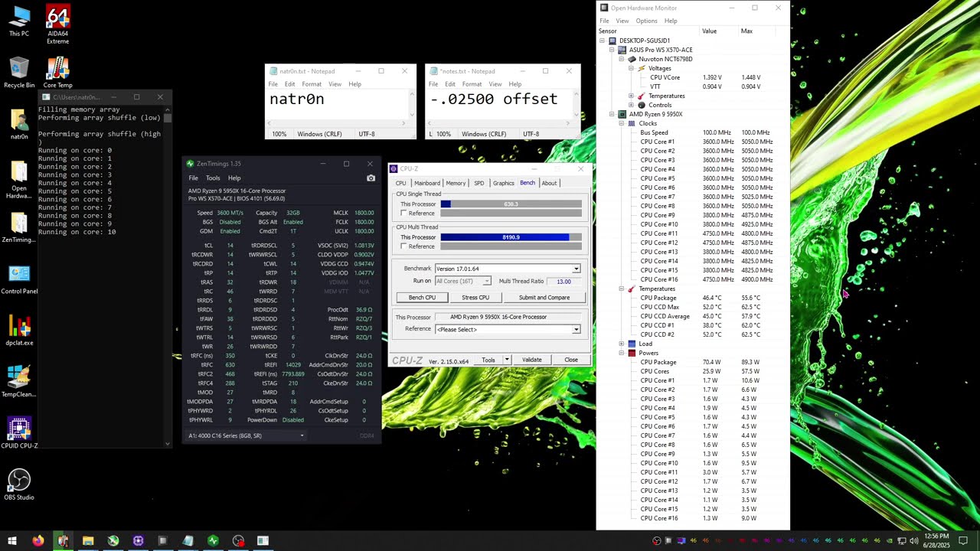Select the dpclat.exe desktop icon
This screenshot has height=551, width=980.
point(19,331)
